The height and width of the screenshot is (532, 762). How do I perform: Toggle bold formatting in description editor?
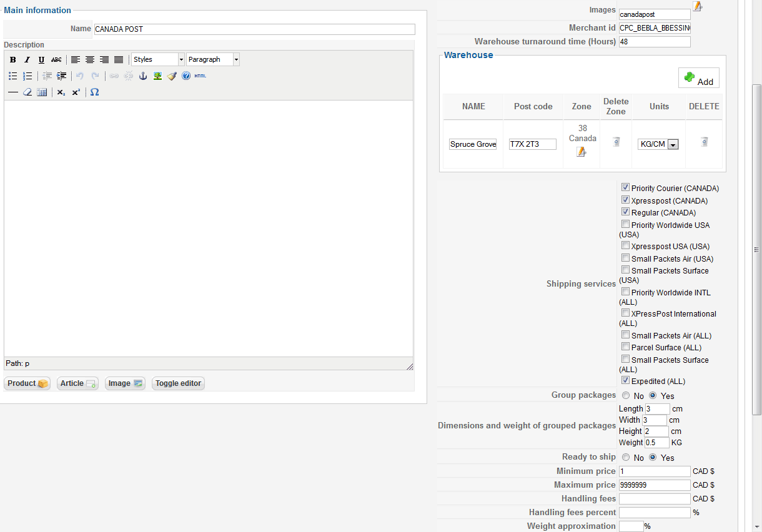(13, 60)
